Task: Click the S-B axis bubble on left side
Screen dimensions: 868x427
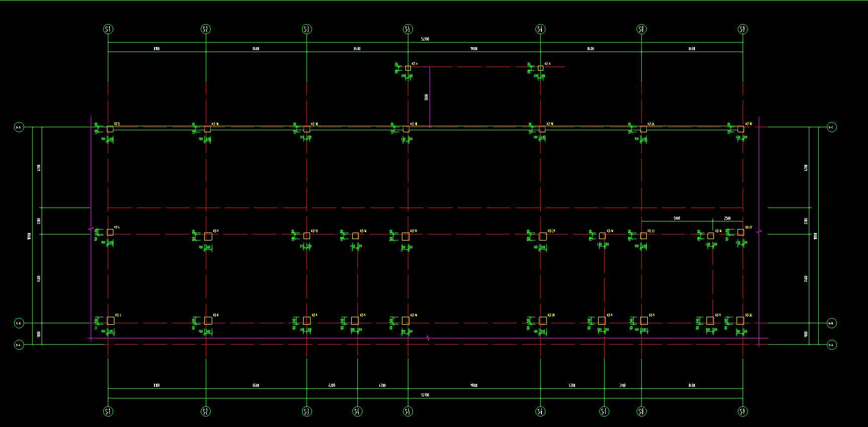Action: click(19, 323)
